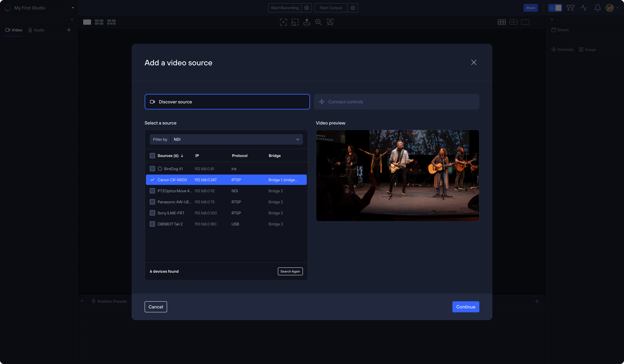
Task: Open the Controls tab in right panel
Action: pyautogui.click(x=562, y=50)
